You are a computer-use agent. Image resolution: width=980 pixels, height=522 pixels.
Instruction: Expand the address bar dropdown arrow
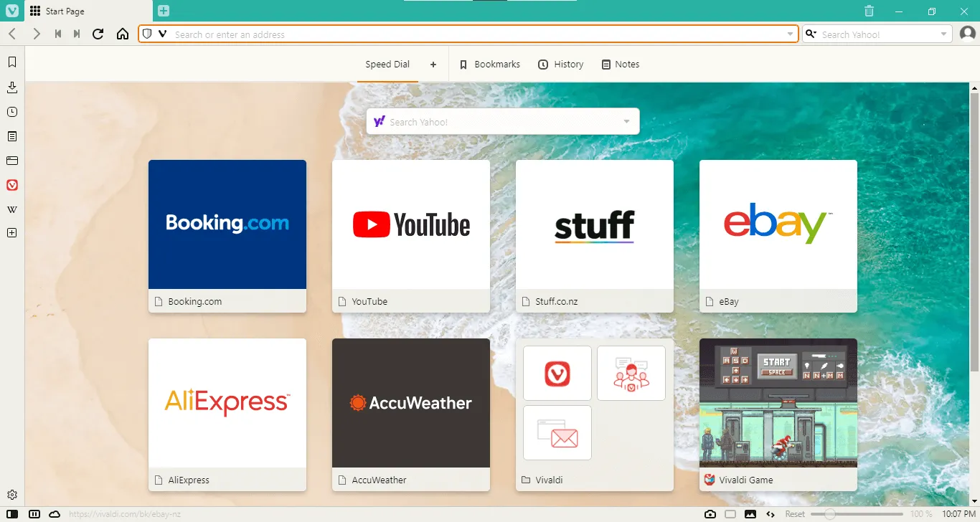tap(791, 34)
